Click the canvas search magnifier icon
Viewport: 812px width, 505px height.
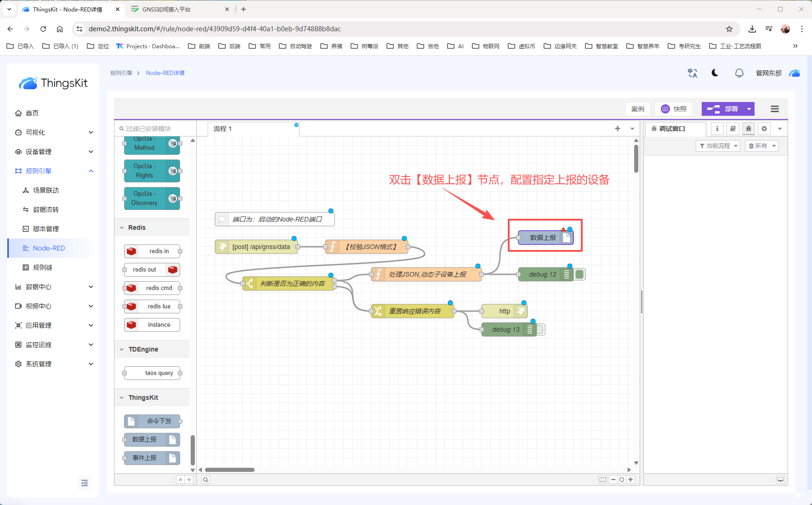tap(206, 480)
